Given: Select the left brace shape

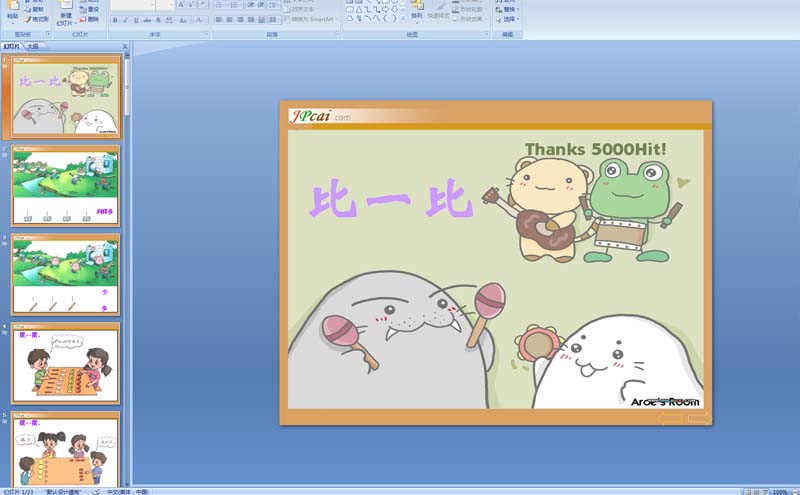Looking at the screenshot, I should tap(385, 19).
